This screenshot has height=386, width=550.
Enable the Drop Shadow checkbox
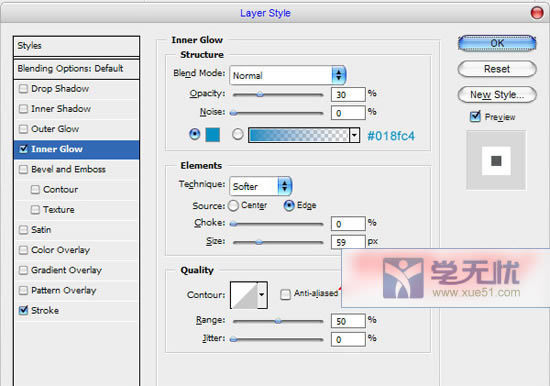(23, 89)
